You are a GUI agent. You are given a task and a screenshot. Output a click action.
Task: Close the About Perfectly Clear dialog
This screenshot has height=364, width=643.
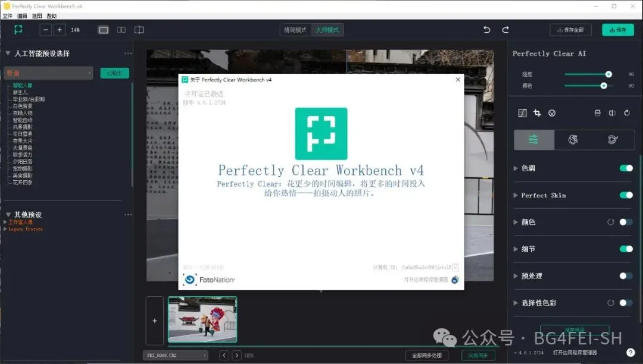[x=458, y=80]
